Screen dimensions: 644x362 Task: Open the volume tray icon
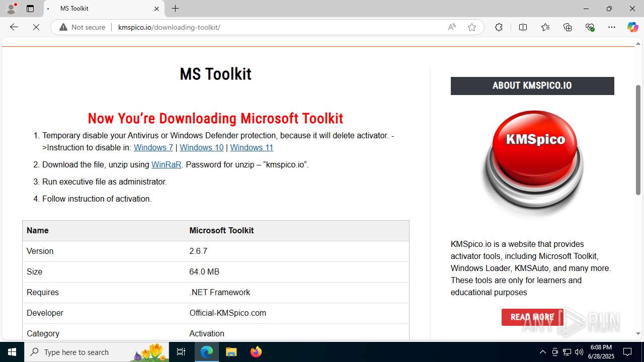tap(579, 352)
